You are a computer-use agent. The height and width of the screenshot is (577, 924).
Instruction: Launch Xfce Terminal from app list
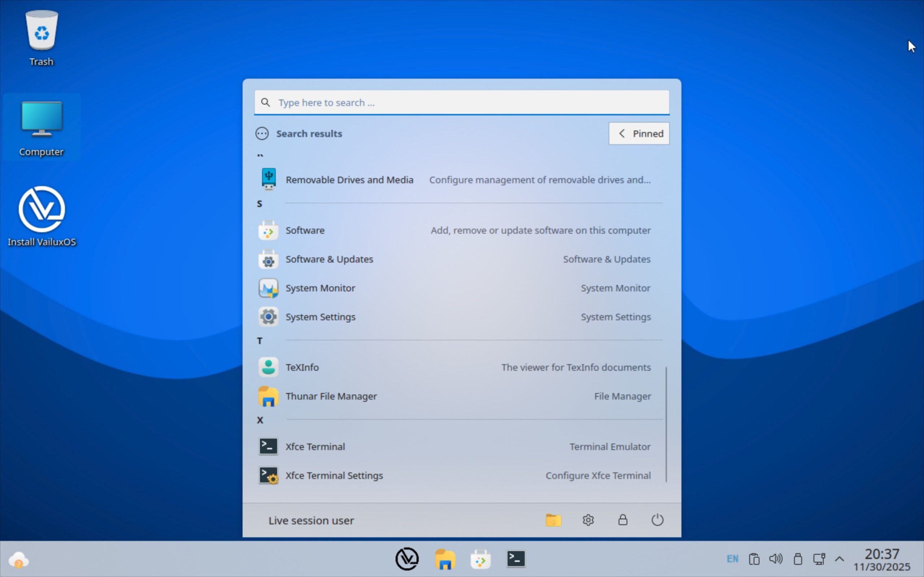click(315, 446)
